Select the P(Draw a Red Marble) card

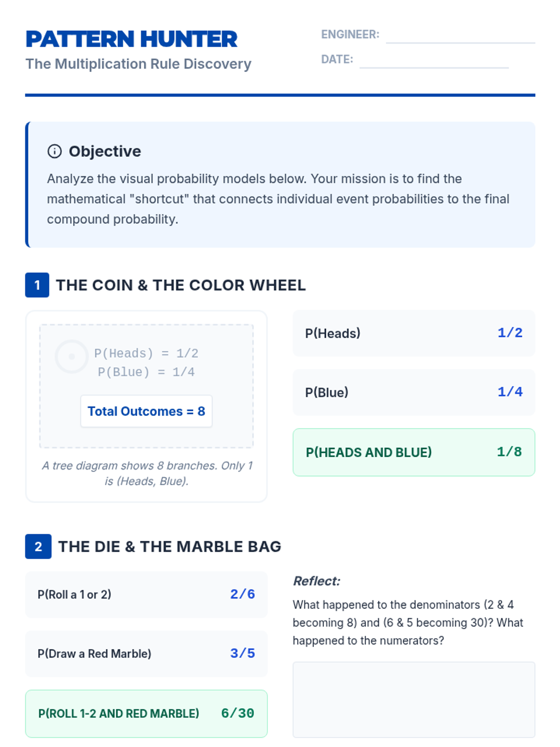pos(147,654)
